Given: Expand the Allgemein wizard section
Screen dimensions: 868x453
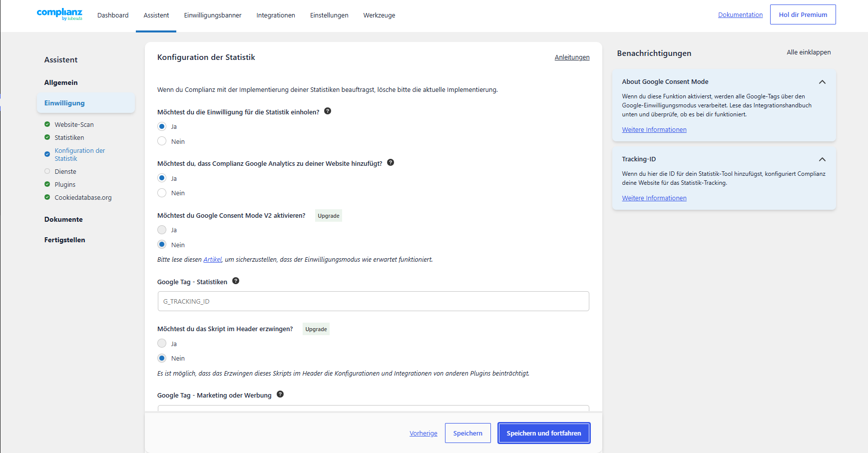Looking at the screenshot, I should 61,82.
